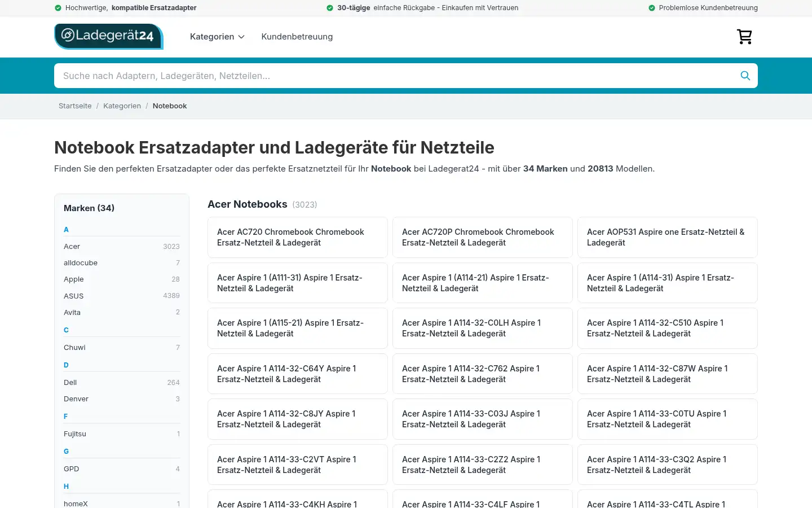Screen dimensions: 812x508
Task: Select homeX in the Marken list
Action: 122,503
